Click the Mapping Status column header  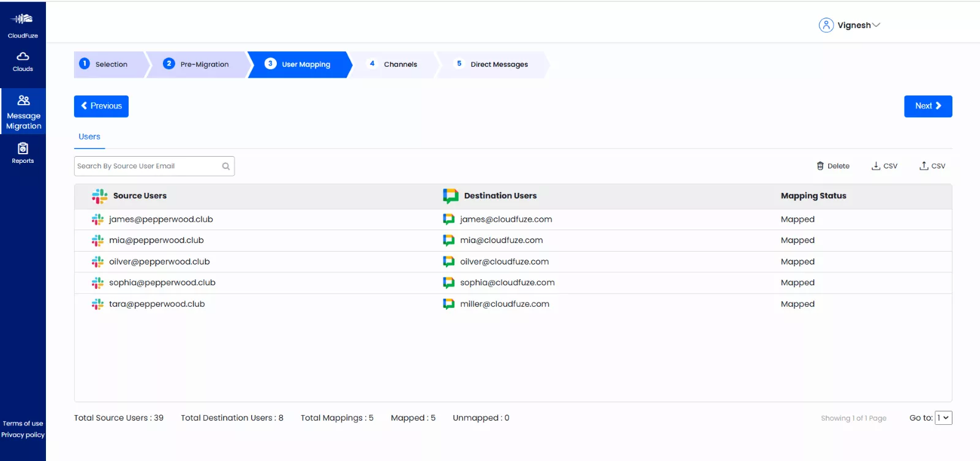[813, 196]
